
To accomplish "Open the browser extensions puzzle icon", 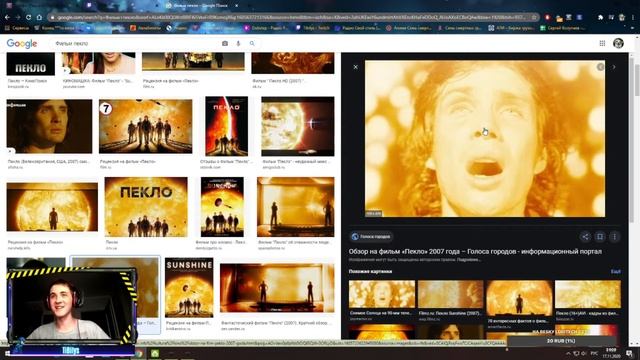I will tap(600, 17).
